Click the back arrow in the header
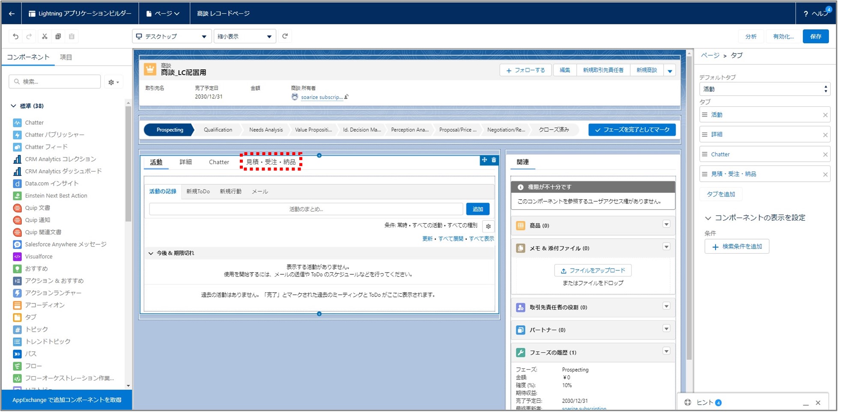Viewport: 868px width, 414px height. (12, 14)
